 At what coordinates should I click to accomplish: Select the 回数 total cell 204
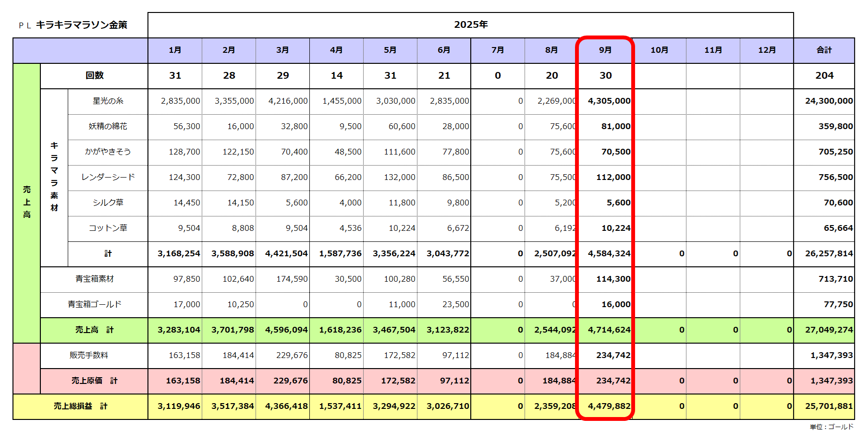[x=824, y=75]
